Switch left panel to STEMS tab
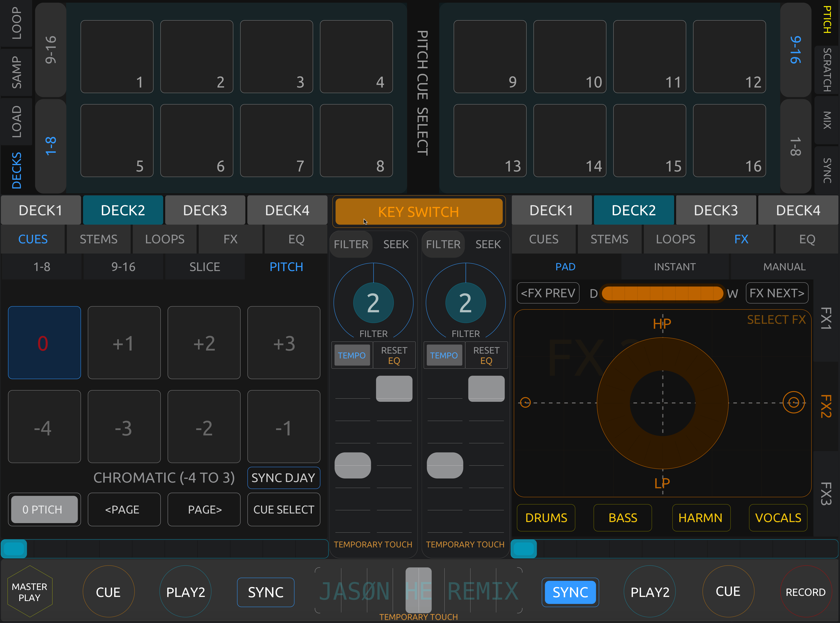The image size is (840, 623). pos(98,239)
